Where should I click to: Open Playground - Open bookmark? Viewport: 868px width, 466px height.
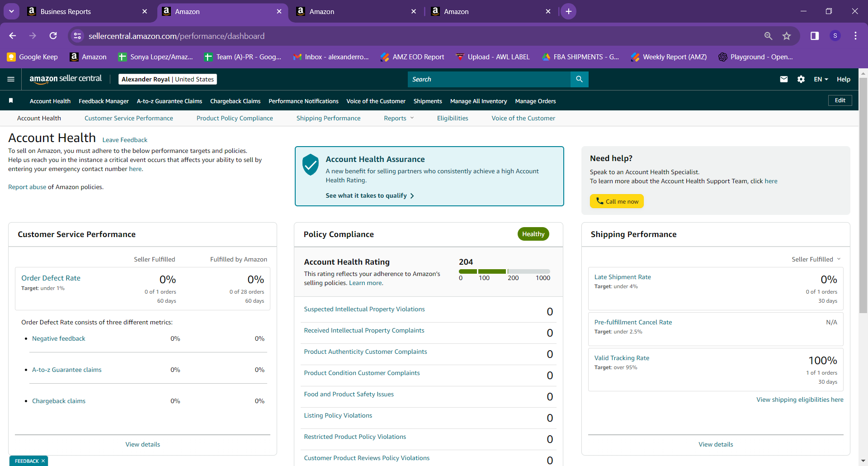tap(755, 57)
